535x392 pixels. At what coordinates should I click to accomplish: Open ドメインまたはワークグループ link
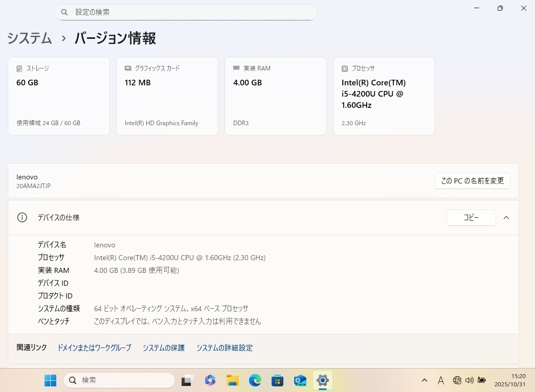(x=94, y=348)
